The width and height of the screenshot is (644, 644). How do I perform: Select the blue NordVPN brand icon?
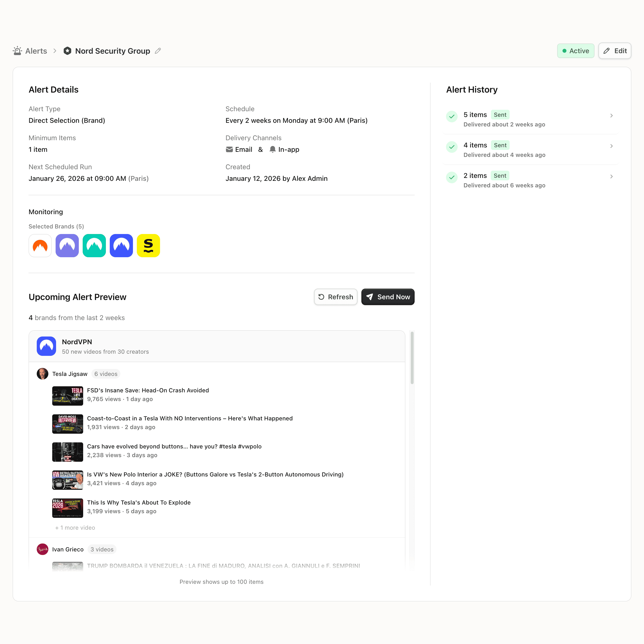tap(121, 246)
